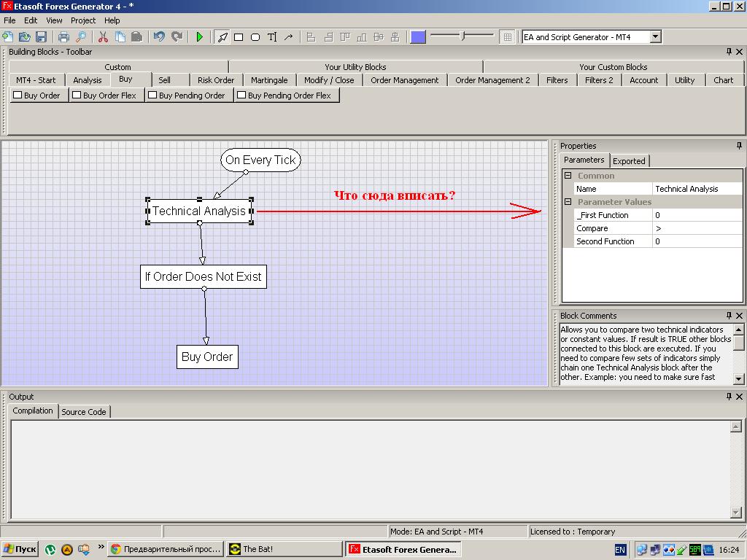The width and height of the screenshot is (747, 560).
Task: Click the EN language indicator in tray
Action: click(620, 550)
